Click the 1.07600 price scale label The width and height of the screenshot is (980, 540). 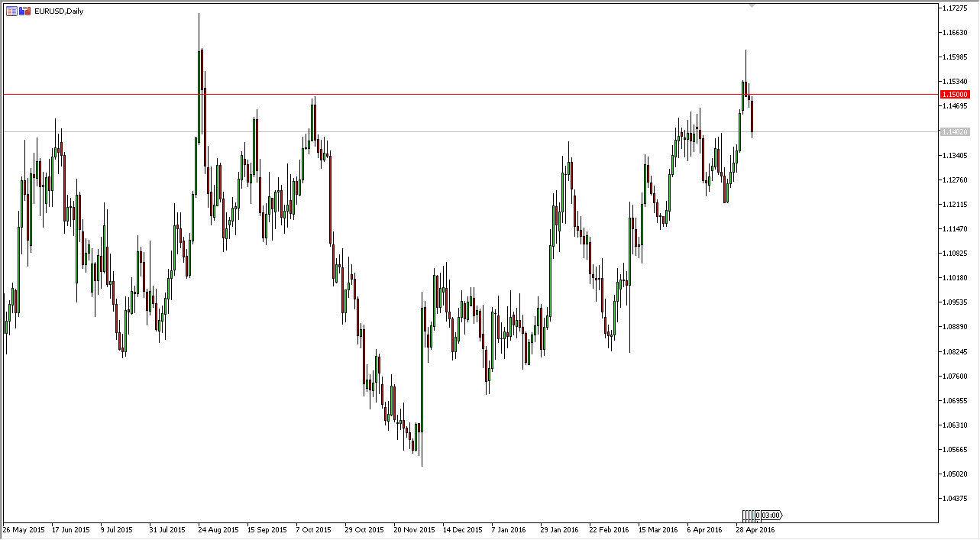click(956, 376)
